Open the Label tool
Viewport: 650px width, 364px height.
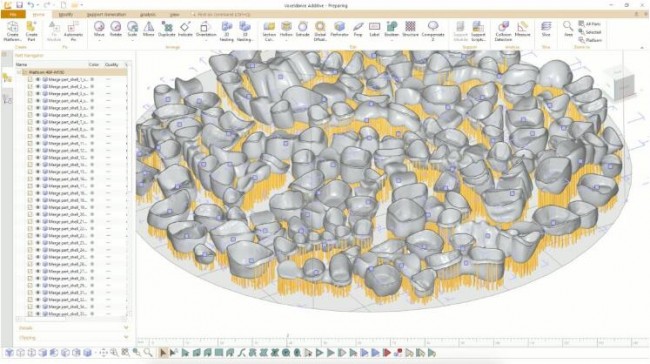(374, 30)
